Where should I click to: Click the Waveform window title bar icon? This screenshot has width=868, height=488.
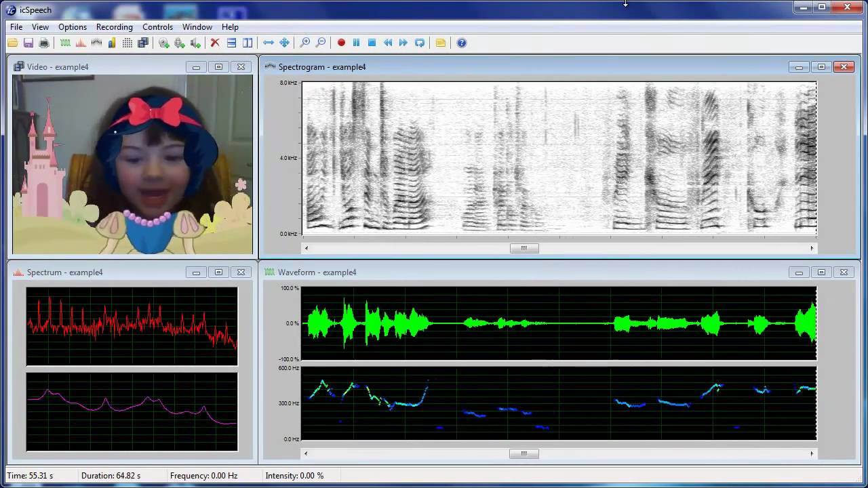pyautogui.click(x=270, y=272)
